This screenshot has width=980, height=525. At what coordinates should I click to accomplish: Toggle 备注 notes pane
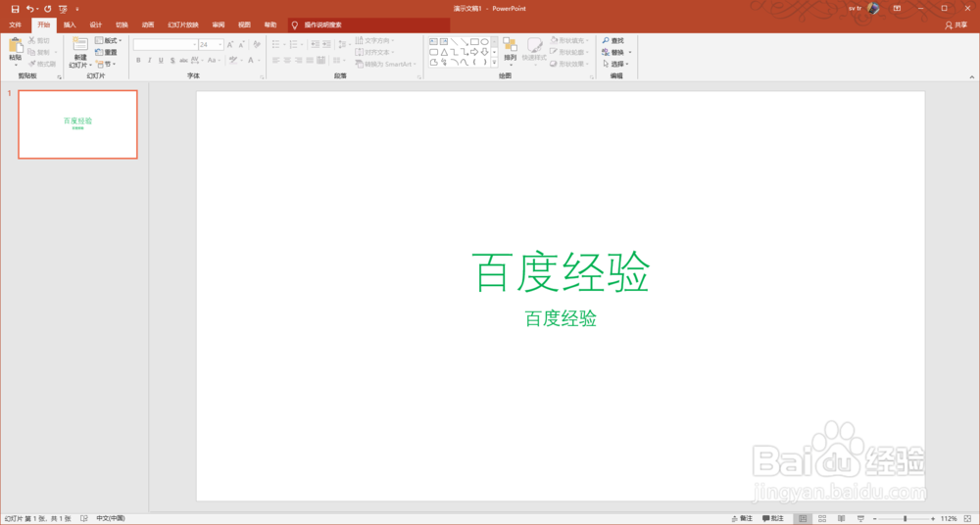click(x=742, y=519)
